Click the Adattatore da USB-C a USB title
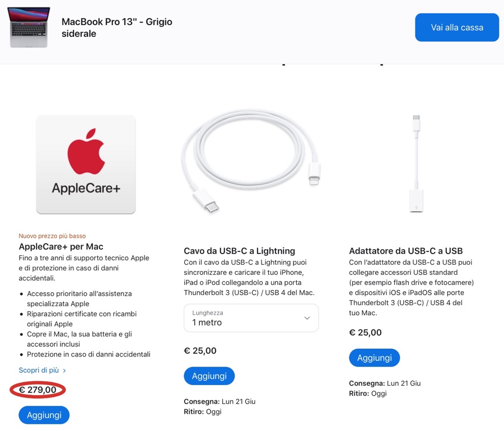This screenshot has height=431, width=504. [405, 251]
